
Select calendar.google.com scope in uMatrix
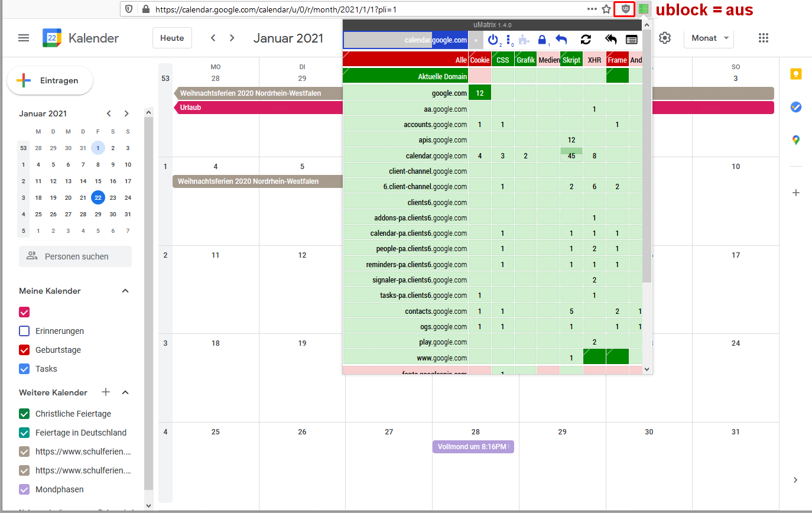[405, 40]
